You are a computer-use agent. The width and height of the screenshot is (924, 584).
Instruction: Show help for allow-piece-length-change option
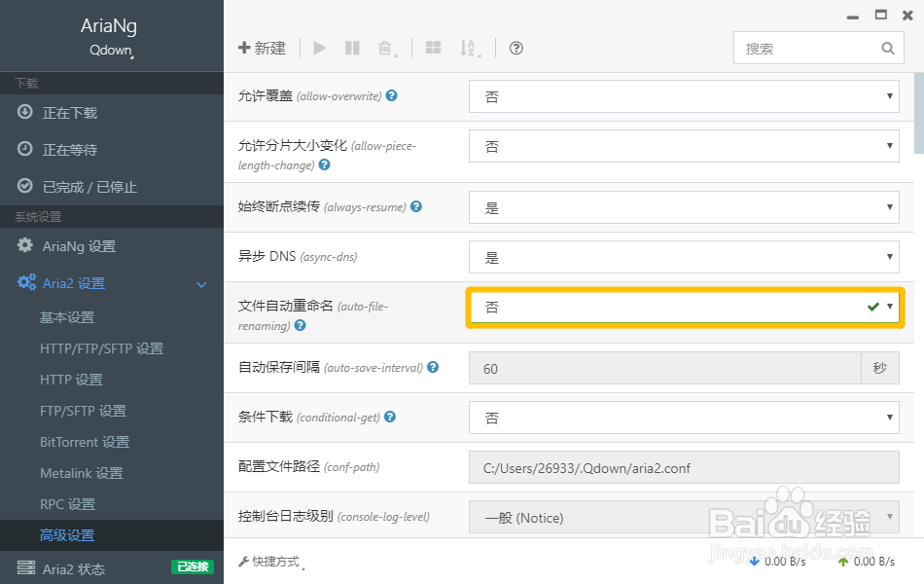(324, 165)
